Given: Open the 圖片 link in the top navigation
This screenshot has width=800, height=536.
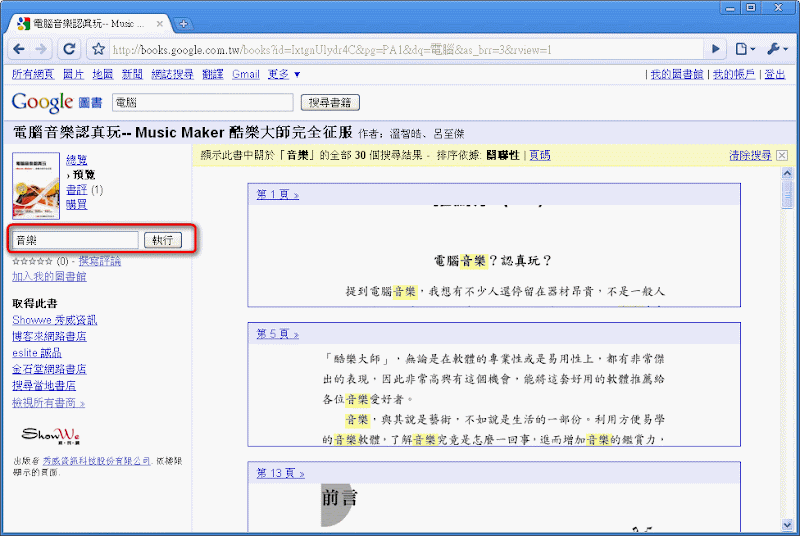Looking at the screenshot, I should [x=73, y=74].
